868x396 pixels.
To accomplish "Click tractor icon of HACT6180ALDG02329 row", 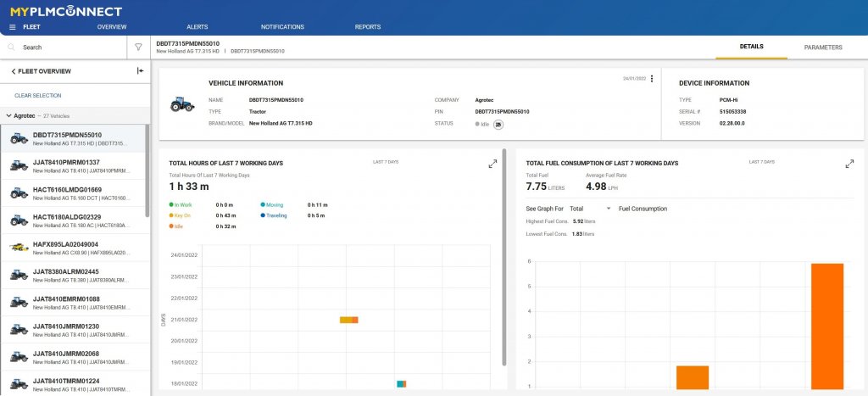I will pos(19,220).
